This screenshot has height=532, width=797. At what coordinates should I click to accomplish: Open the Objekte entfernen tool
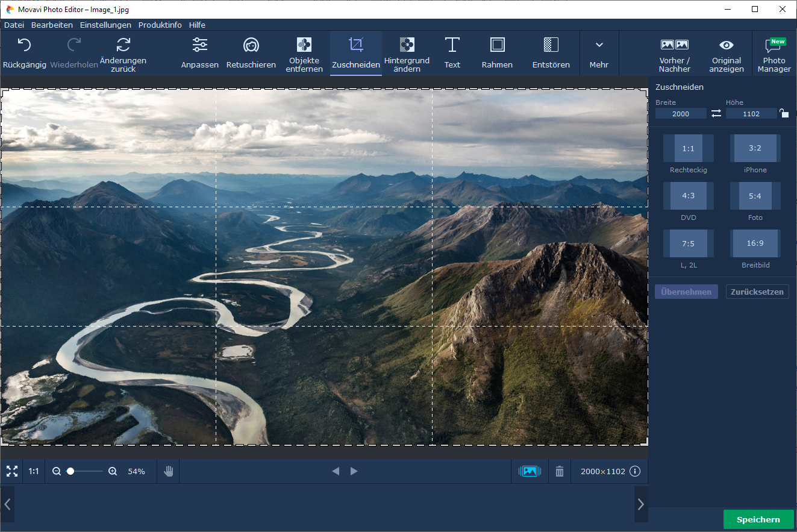point(305,53)
